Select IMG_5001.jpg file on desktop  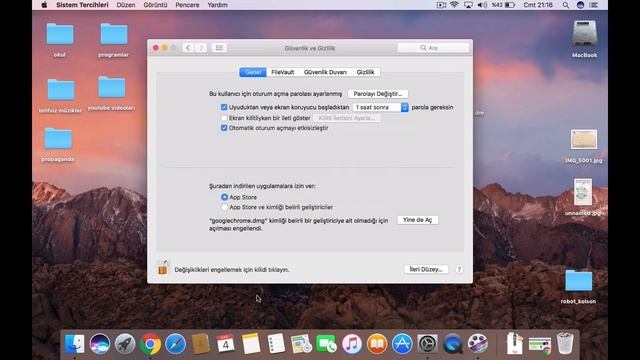tap(584, 147)
